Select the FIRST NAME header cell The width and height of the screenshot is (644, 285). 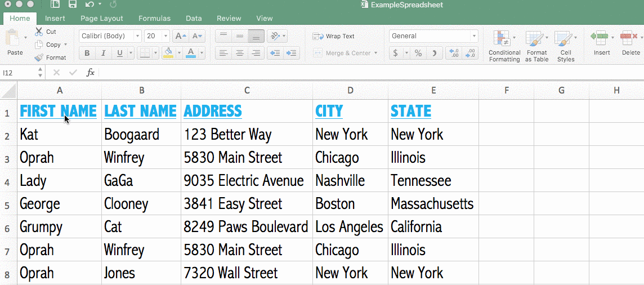(59, 111)
